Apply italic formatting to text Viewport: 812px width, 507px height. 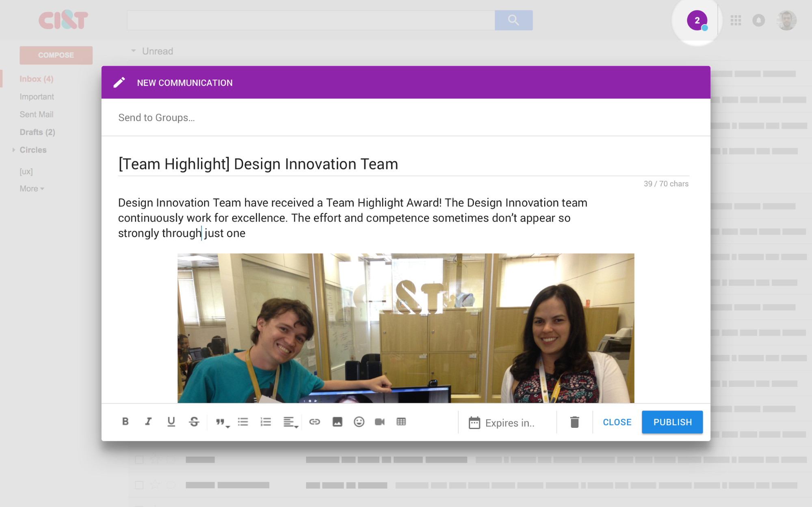148,422
